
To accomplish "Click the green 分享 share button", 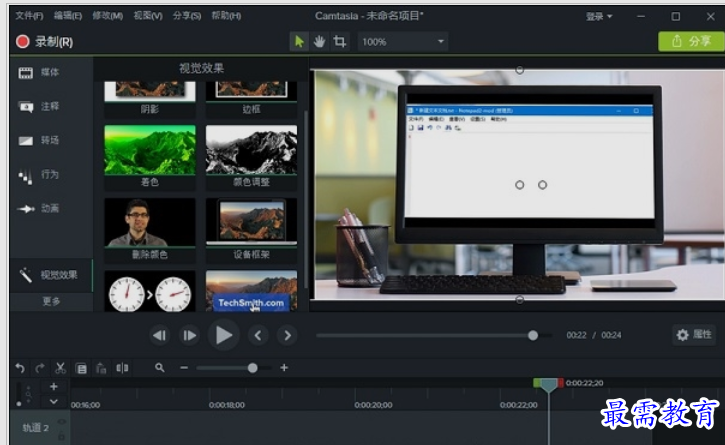I will (x=691, y=41).
